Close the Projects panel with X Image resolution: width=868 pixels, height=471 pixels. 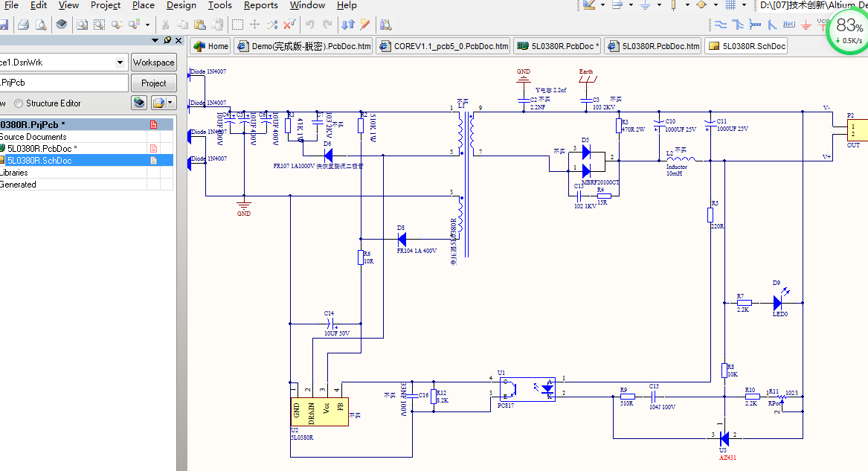point(179,40)
